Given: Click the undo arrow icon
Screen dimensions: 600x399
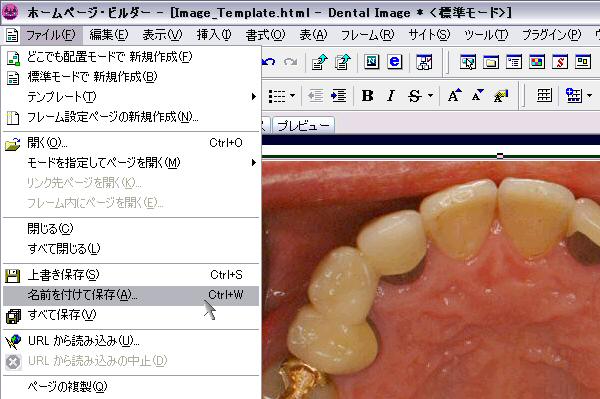Looking at the screenshot, I should tap(269, 62).
